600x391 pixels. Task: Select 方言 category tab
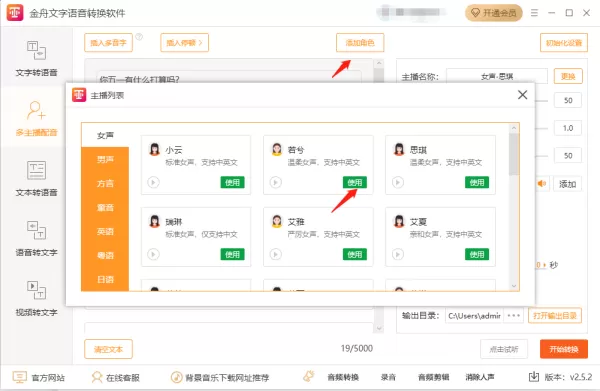[105, 183]
